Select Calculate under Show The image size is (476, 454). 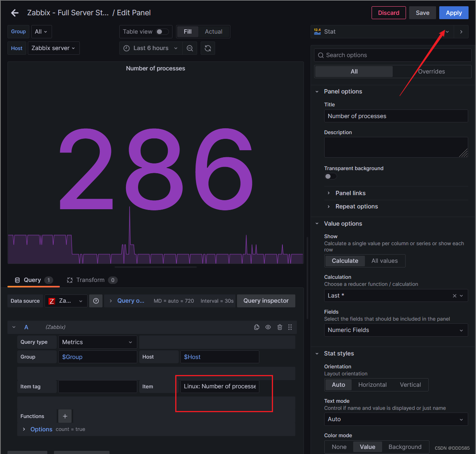click(345, 261)
